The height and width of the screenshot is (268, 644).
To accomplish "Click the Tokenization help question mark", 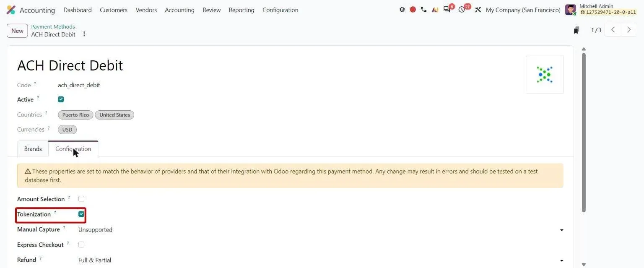I will point(55,212).
